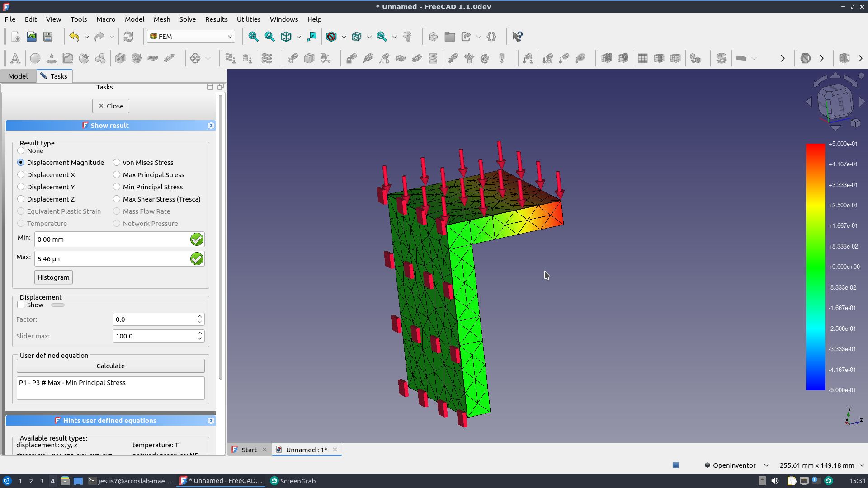Screen dimensions: 868x488
Task: Open the FEM workbench dropdown
Action: [191, 37]
